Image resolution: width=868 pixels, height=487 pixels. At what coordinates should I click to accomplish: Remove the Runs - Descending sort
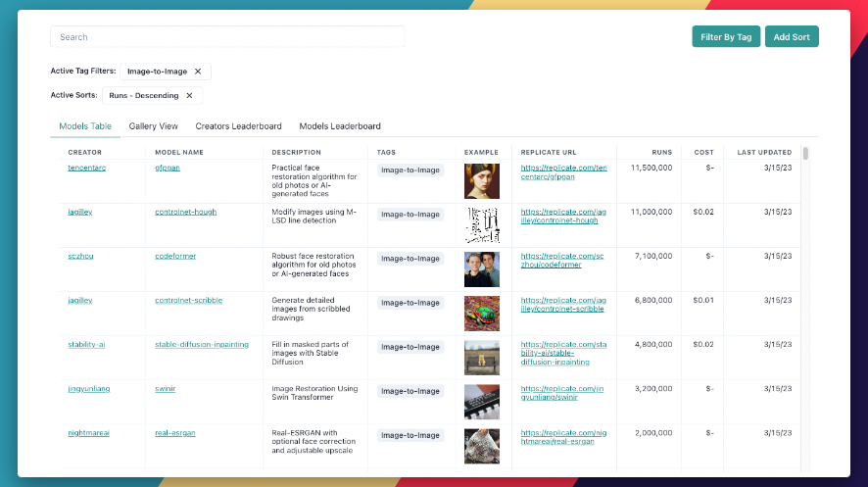click(x=189, y=96)
